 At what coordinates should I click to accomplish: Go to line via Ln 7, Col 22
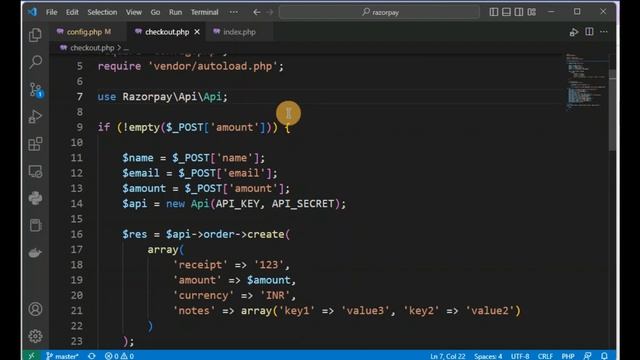coord(447,356)
